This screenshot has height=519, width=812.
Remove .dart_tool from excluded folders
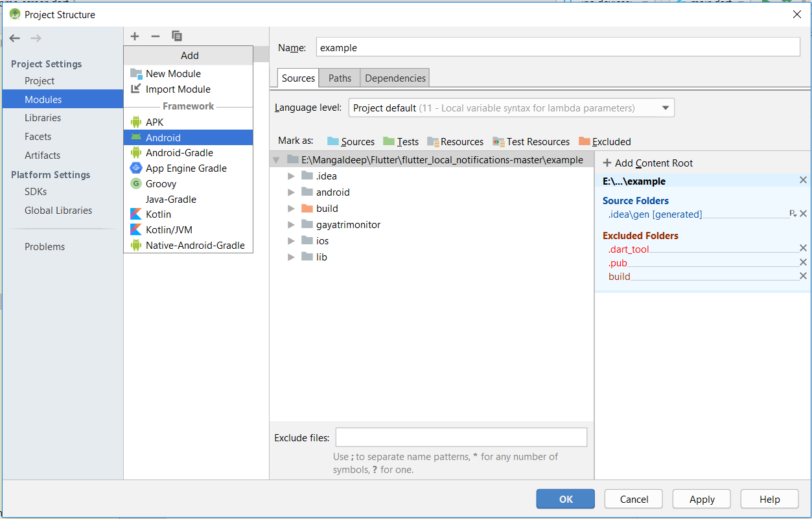click(x=803, y=248)
